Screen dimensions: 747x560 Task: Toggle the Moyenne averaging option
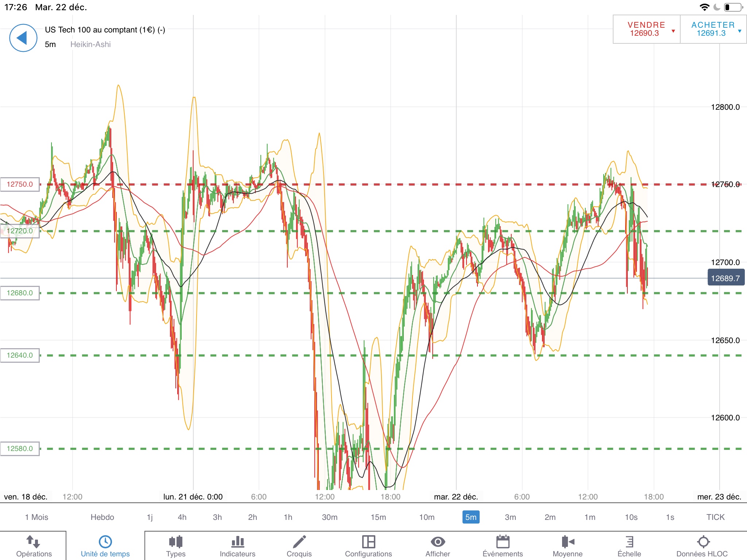click(x=568, y=542)
